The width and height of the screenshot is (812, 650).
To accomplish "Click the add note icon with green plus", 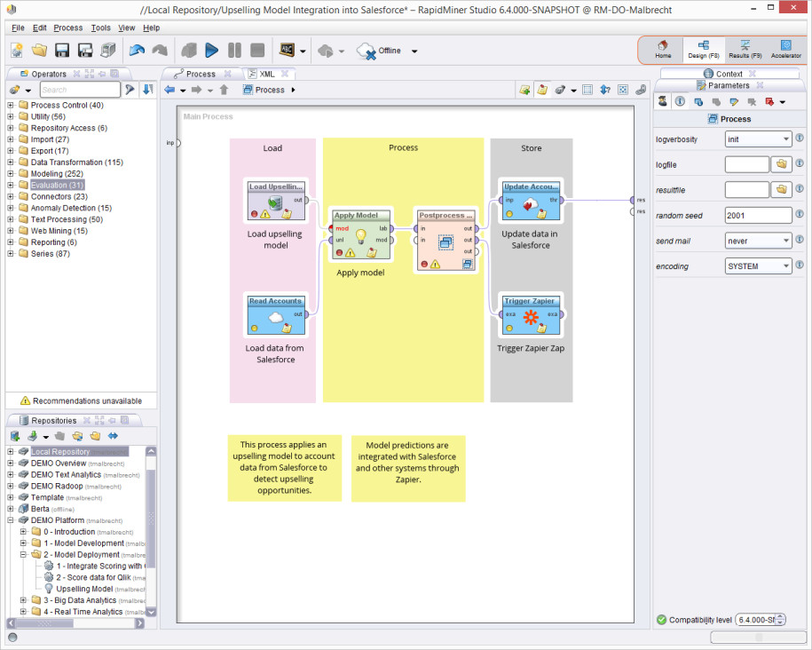I will click(524, 90).
